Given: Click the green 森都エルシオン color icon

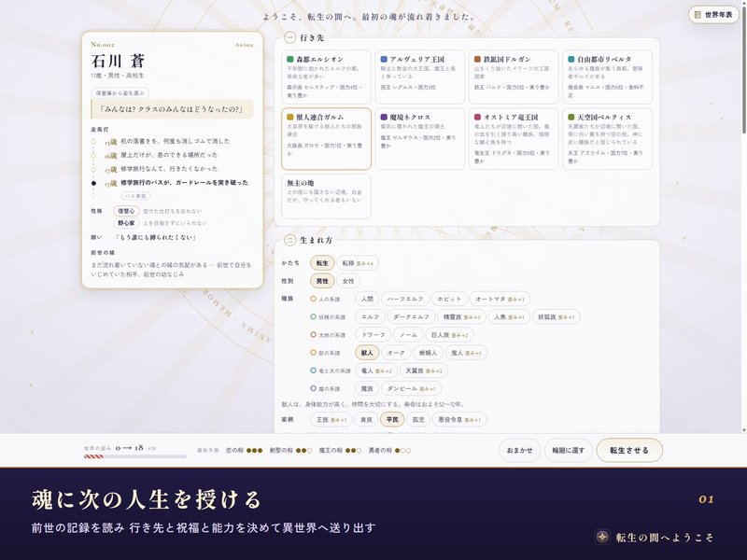Looking at the screenshot, I should point(289,59).
